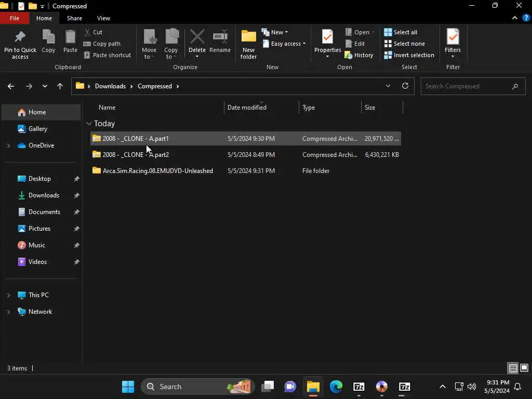Switch to the Share ribbon tab
Screen dimensions: 532x399
point(74,18)
